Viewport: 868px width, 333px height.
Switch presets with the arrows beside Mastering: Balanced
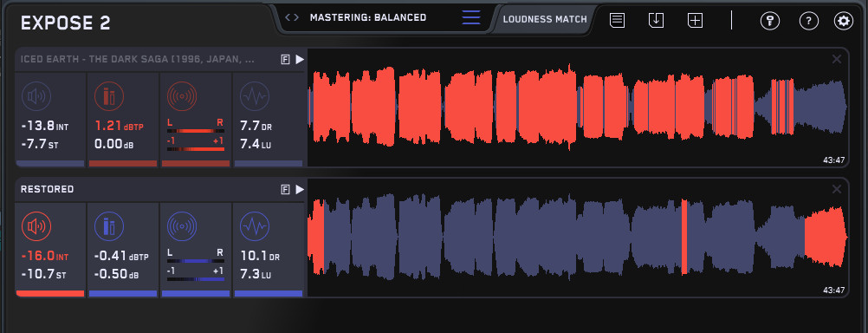coord(292,17)
